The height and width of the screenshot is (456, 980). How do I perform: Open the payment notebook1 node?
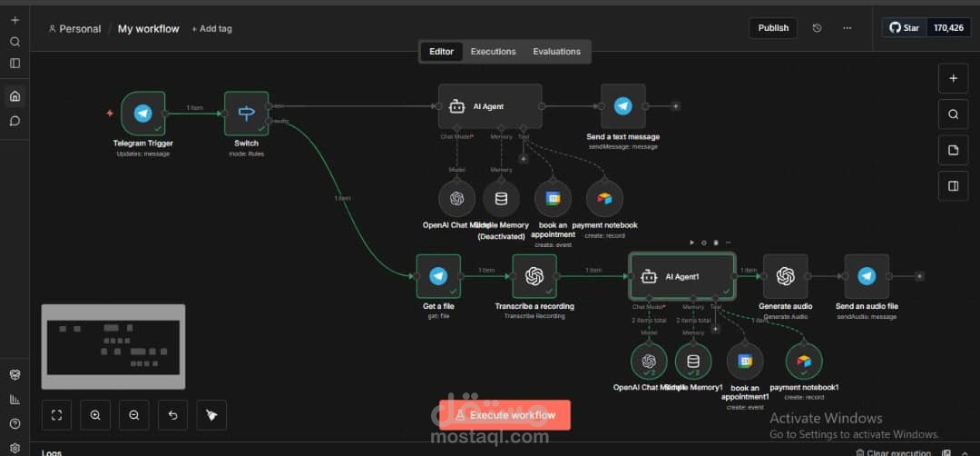pyautogui.click(x=804, y=362)
